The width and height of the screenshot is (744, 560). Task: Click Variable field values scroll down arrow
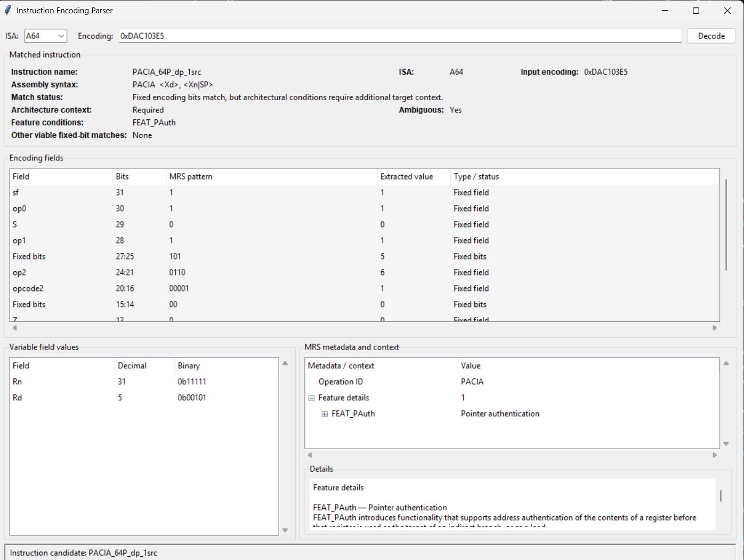pyautogui.click(x=285, y=530)
